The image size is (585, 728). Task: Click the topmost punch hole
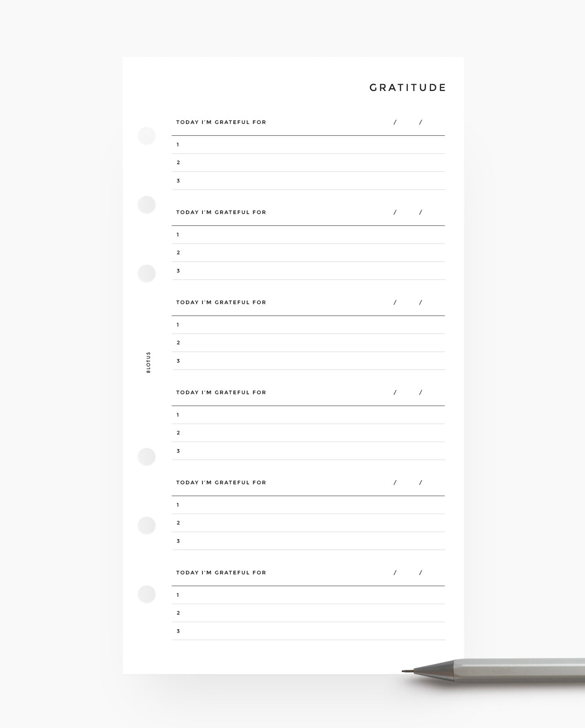point(147,136)
